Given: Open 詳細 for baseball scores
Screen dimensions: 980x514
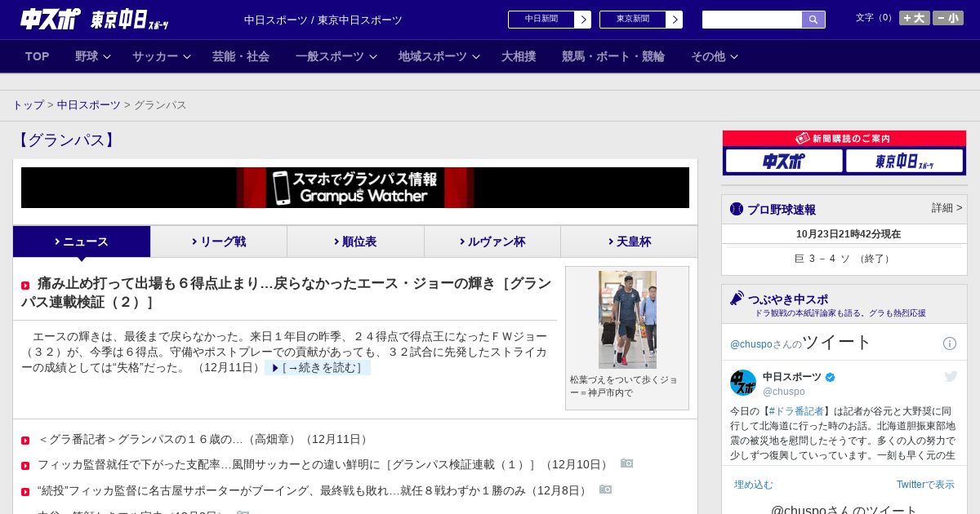Looking at the screenshot, I should 947,208.
